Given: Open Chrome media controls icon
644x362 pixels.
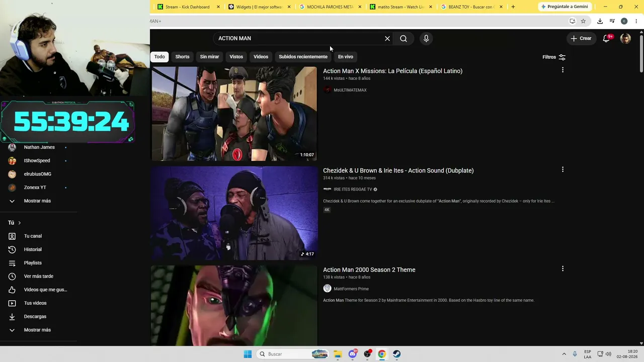Looking at the screenshot, I should [x=612, y=21].
